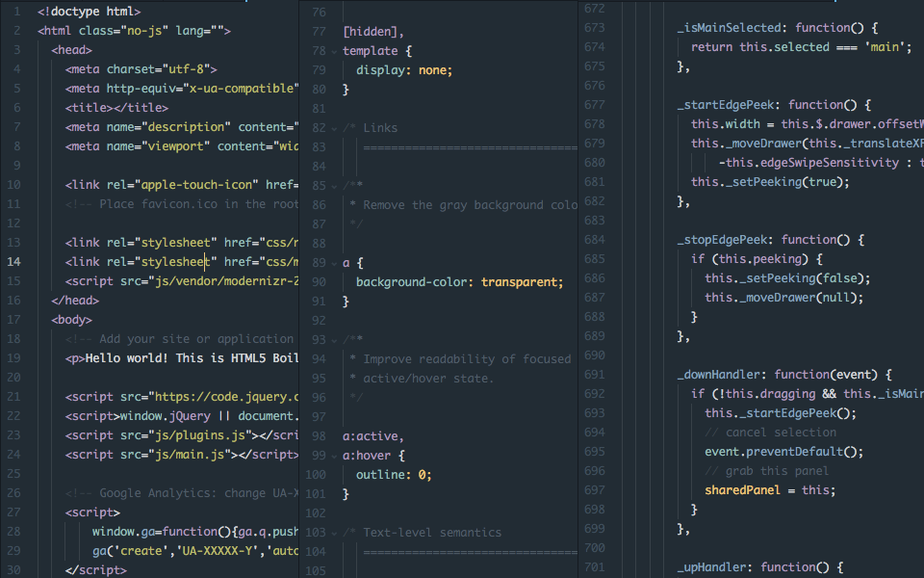The width and height of the screenshot is (924, 578).
Task: Click the '<body>' opening tag
Action: (x=72, y=320)
